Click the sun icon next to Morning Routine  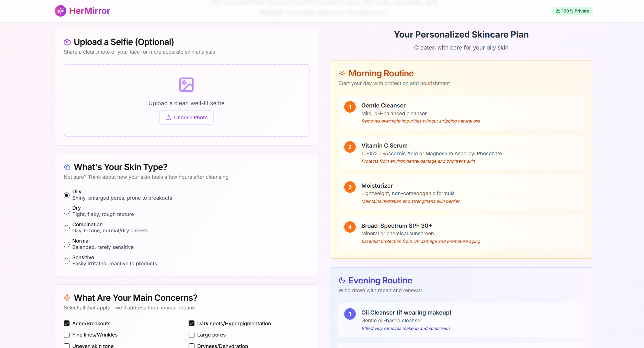click(342, 74)
